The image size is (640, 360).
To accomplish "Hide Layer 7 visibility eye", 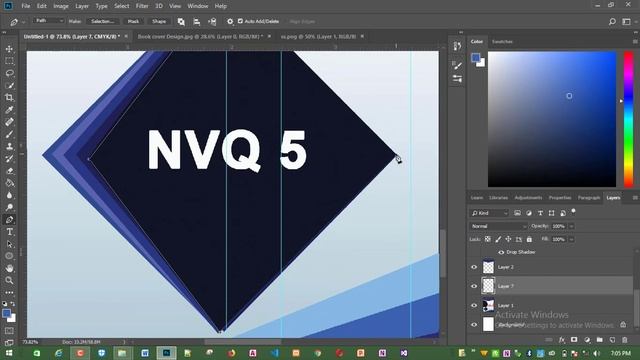I will click(x=474, y=286).
